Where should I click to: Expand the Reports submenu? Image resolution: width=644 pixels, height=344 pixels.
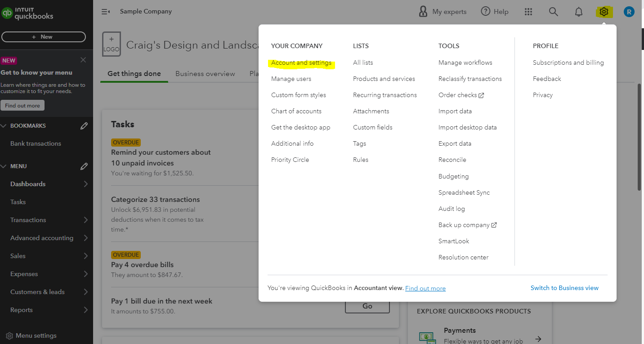click(x=85, y=310)
